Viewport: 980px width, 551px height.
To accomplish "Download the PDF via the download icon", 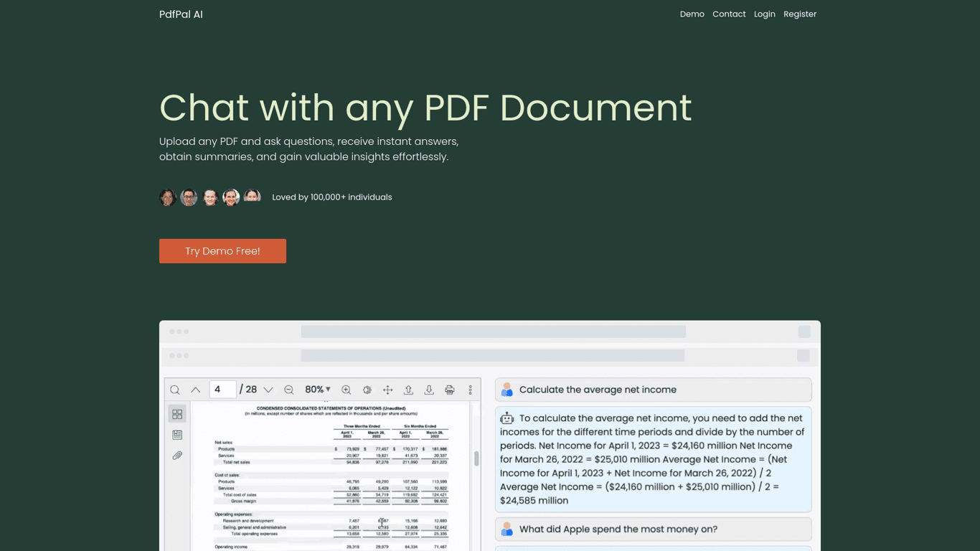I will pyautogui.click(x=429, y=390).
